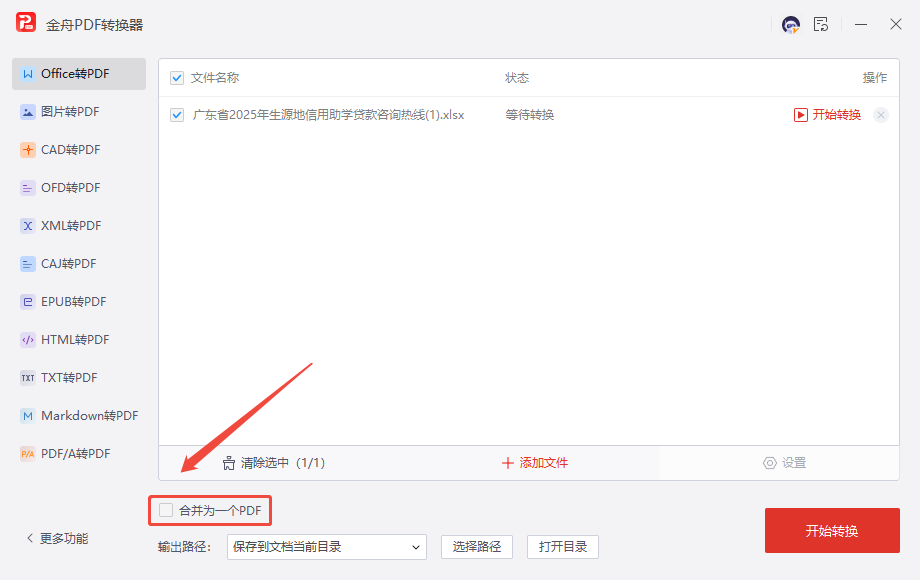Click the EPUB转PDF icon
The height and width of the screenshot is (580, 920).
(28, 302)
